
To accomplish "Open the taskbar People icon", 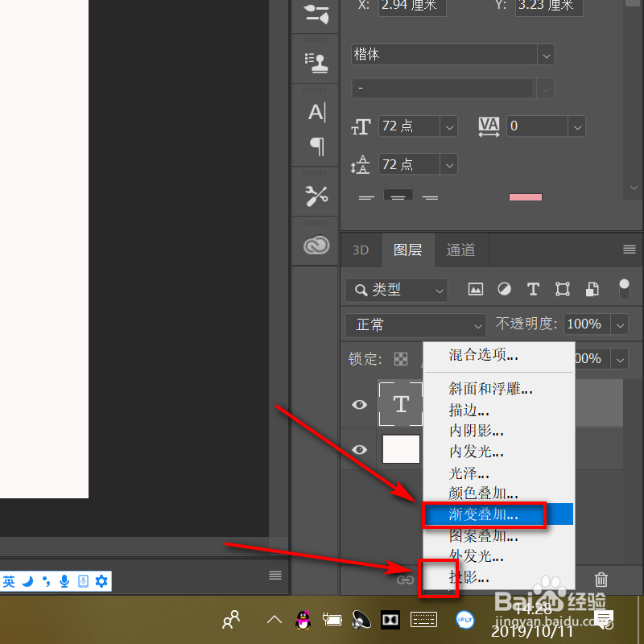I will [231, 620].
